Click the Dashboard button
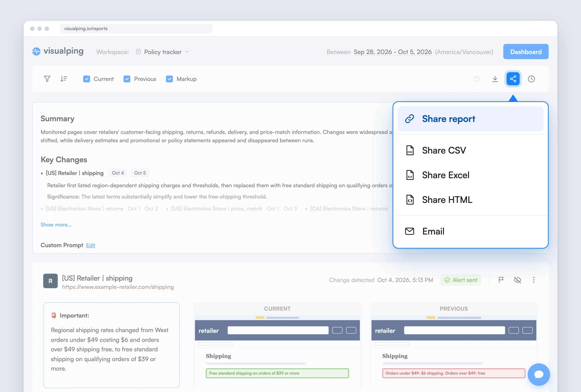Screen dimensions: 581x392 click(526, 52)
